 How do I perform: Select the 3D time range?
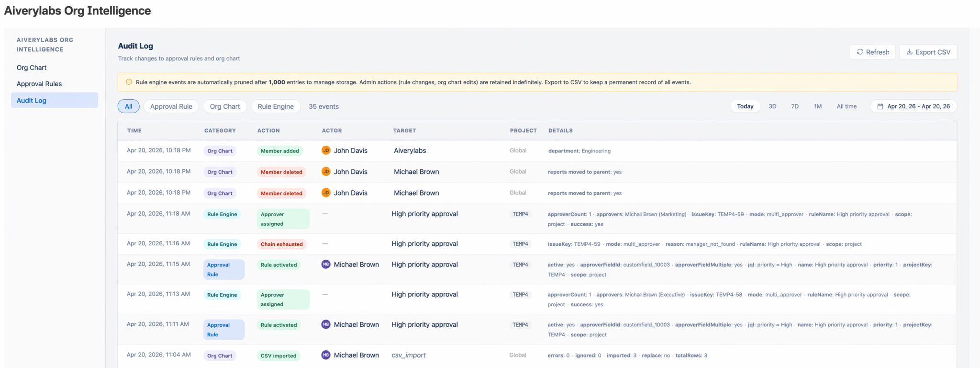(772, 106)
